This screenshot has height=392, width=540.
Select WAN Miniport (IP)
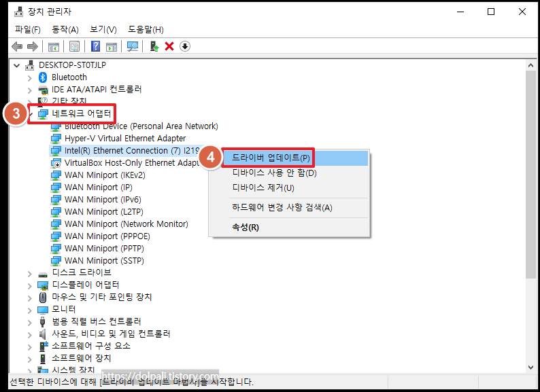[x=98, y=188]
